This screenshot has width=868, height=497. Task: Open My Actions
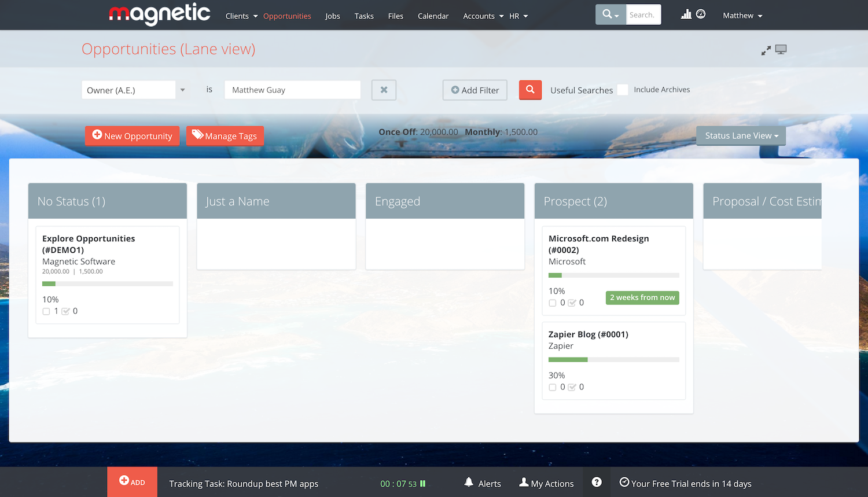pyautogui.click(x=546, y=483)
